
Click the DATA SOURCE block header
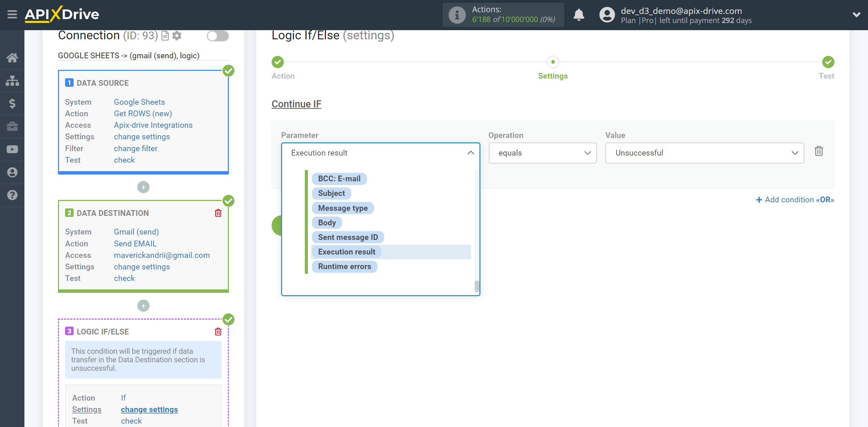click(102, 83)
